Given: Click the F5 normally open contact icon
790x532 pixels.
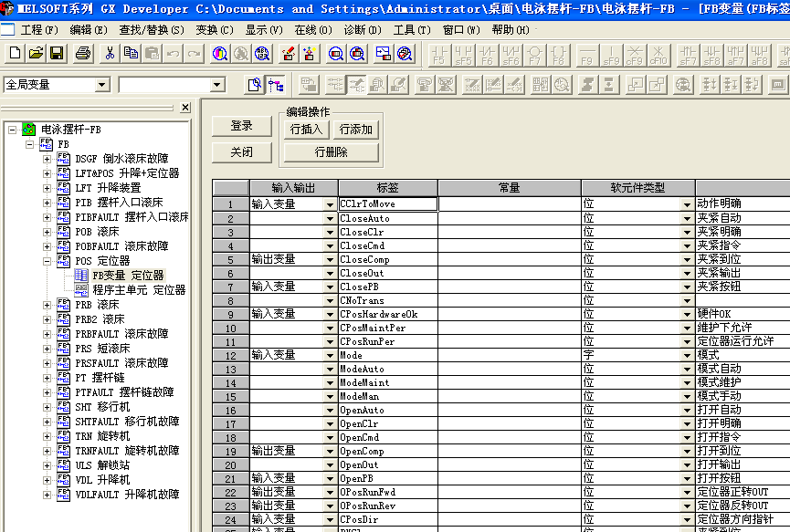Looking at the screenshot, I should click(x=439, y=55).
